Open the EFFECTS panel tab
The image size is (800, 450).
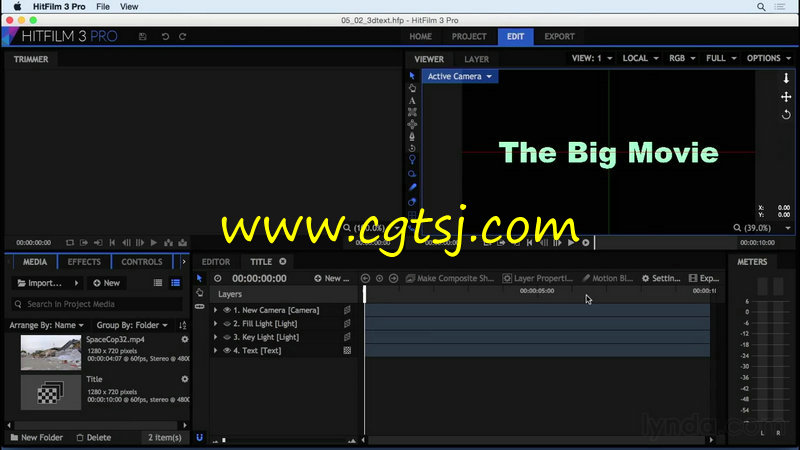[x=84, y=262]
